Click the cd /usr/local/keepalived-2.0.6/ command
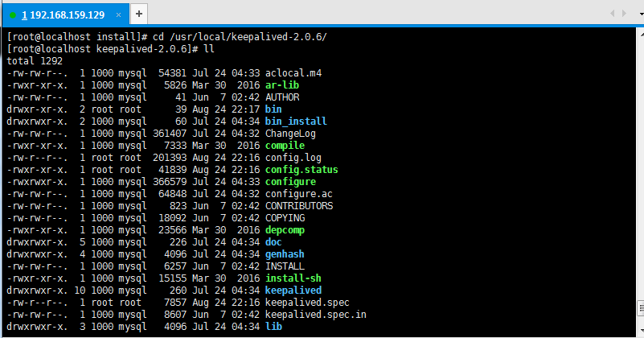644x338 pixels. click(x=240, y=37)
